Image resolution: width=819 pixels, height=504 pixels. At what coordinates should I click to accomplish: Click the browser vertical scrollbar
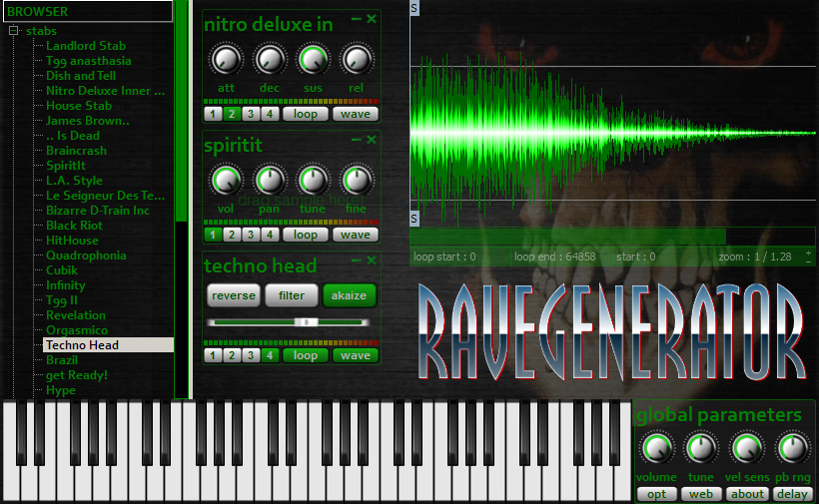tap(181, 111)
